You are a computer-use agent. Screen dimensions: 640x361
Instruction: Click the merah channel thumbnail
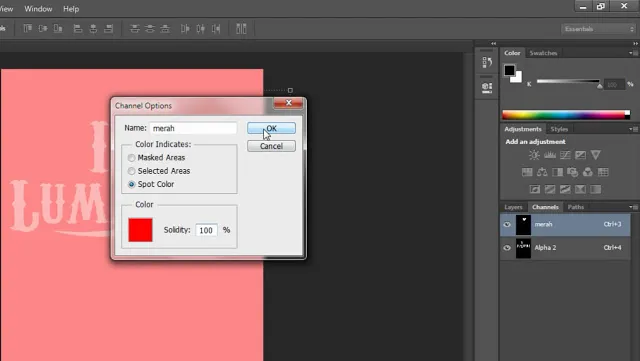tap(523, 225)
